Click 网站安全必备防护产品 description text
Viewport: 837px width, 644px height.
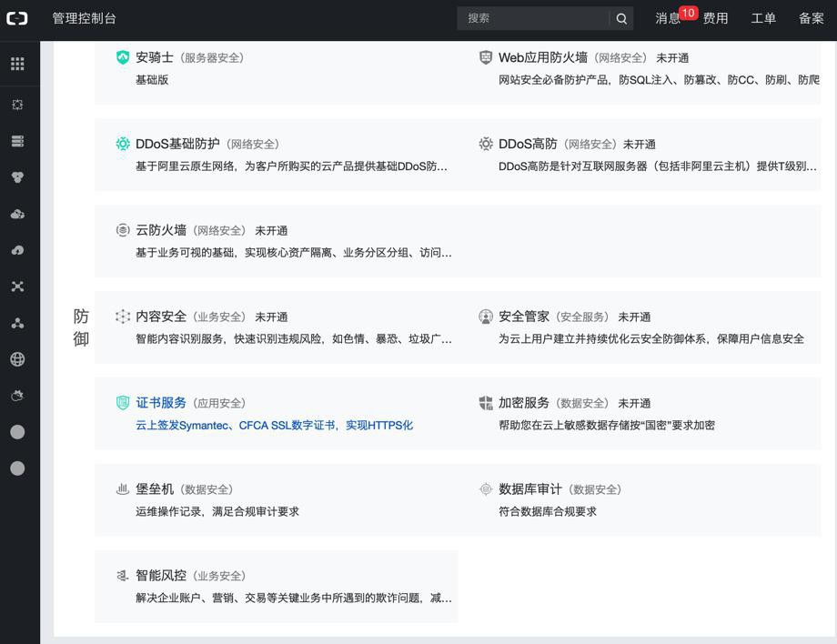pyautogui.click(x=659, y=79)
